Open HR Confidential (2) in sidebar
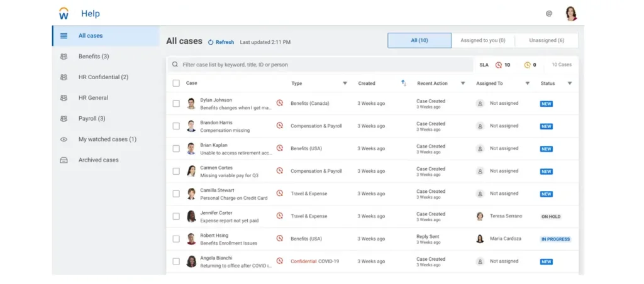 coord(103,77)
